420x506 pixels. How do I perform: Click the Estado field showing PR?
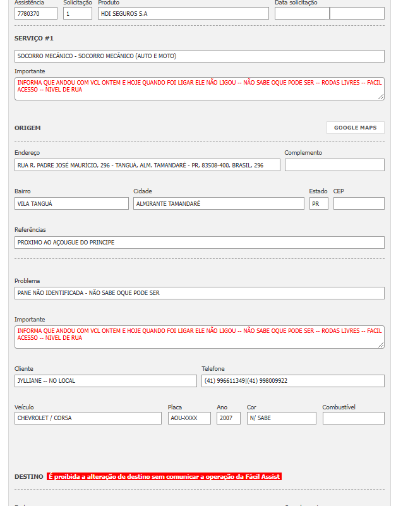point(318,203)
